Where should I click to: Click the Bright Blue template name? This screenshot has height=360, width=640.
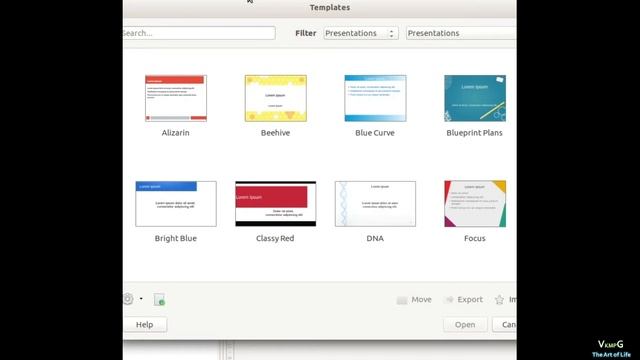click(176, 238)
